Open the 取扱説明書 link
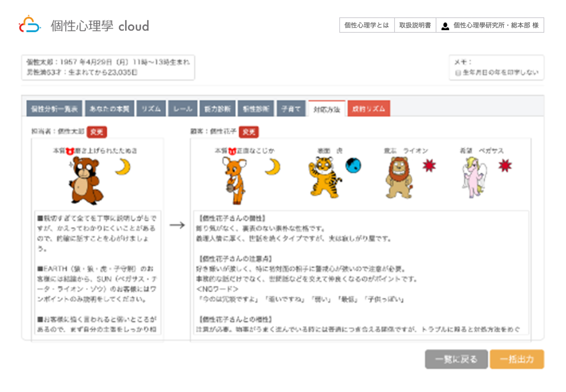 pos(415,25)
